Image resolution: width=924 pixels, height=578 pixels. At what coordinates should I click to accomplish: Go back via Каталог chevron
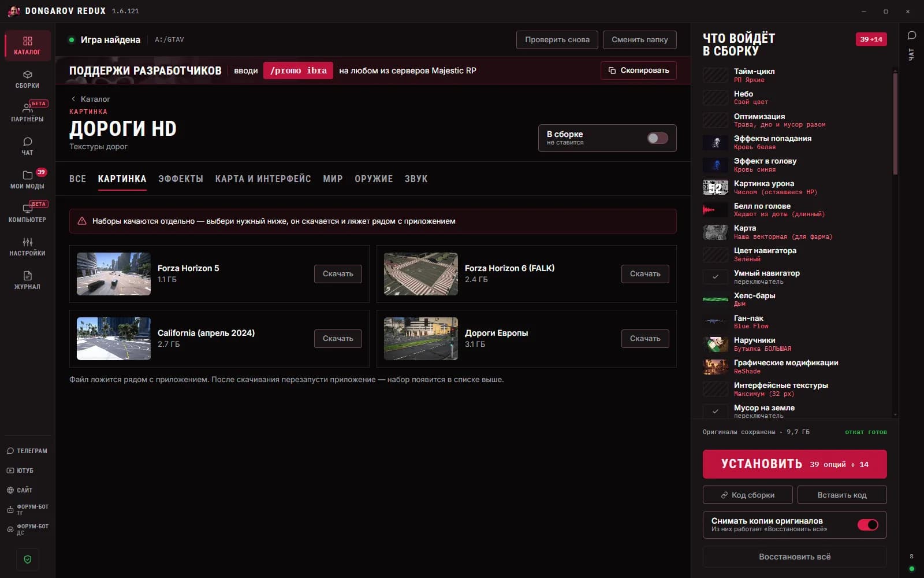tap(91, 99)
